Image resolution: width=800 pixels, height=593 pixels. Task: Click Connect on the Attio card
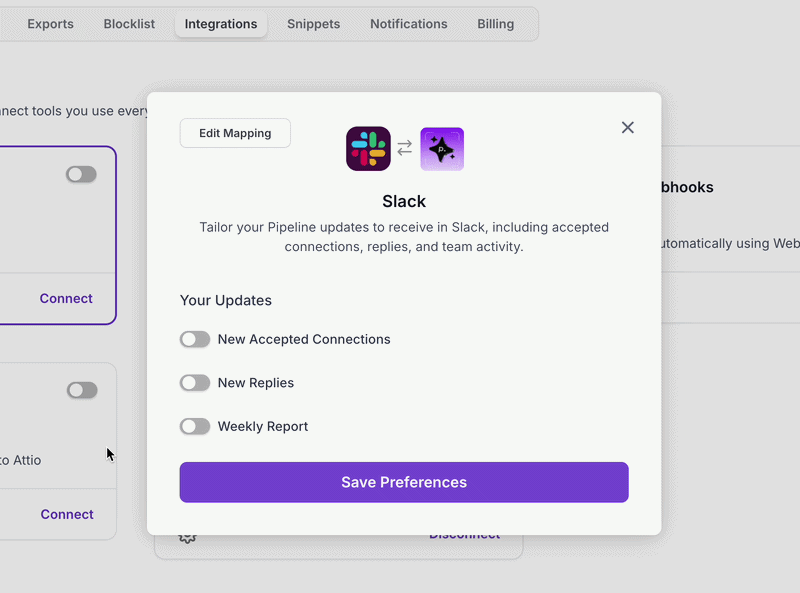coord(67,514)
